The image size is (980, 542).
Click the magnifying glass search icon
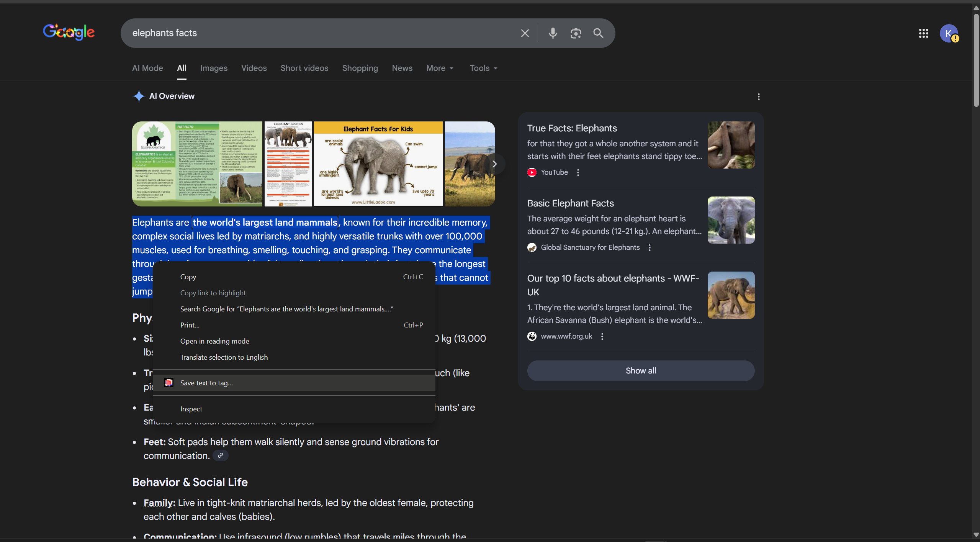pos(598,33)
